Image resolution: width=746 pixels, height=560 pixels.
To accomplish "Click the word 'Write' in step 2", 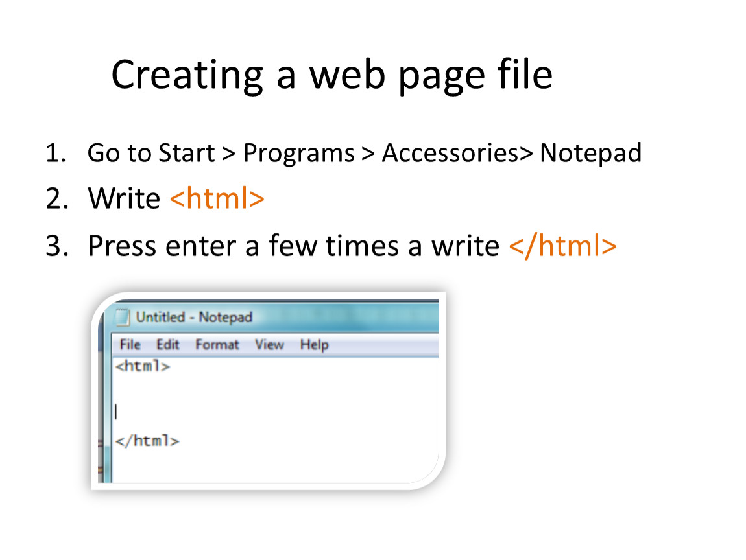I will (124, 198).
